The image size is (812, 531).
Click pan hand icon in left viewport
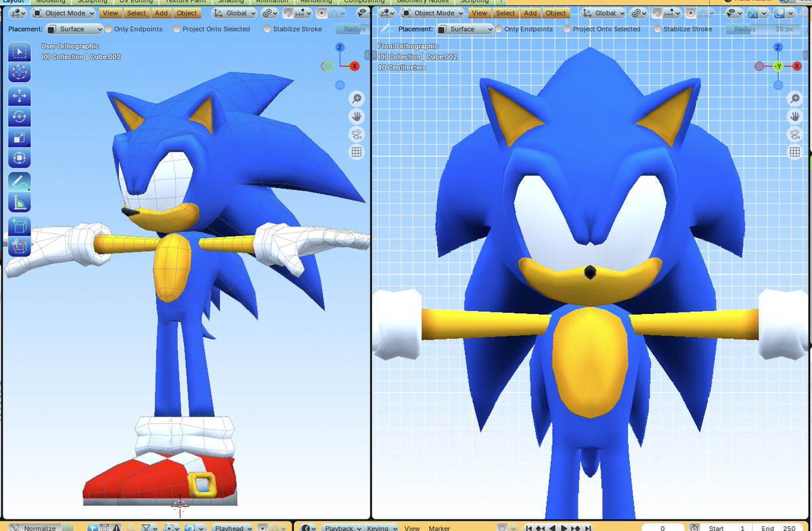(x=357, y=116)
